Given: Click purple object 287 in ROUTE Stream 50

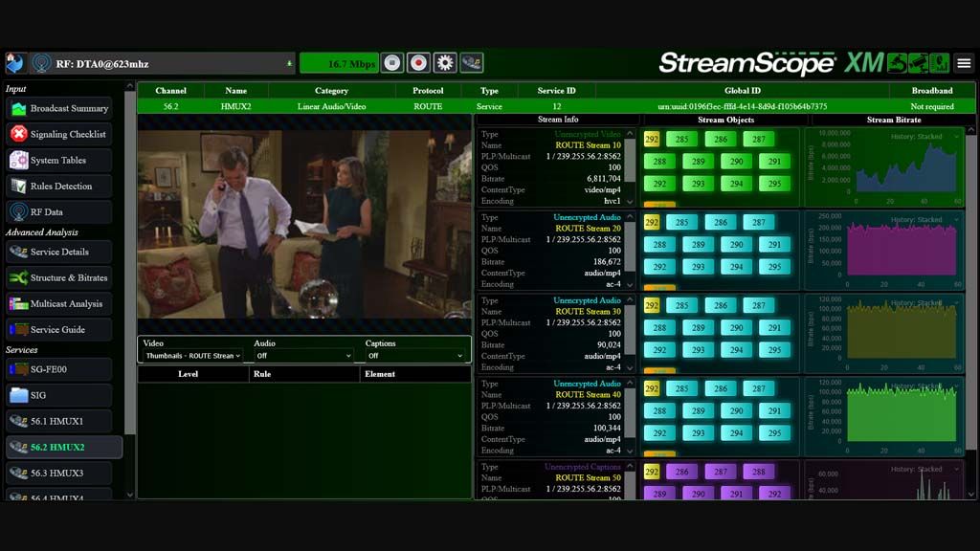Looking at the screenshot, I should click(720, 472).
